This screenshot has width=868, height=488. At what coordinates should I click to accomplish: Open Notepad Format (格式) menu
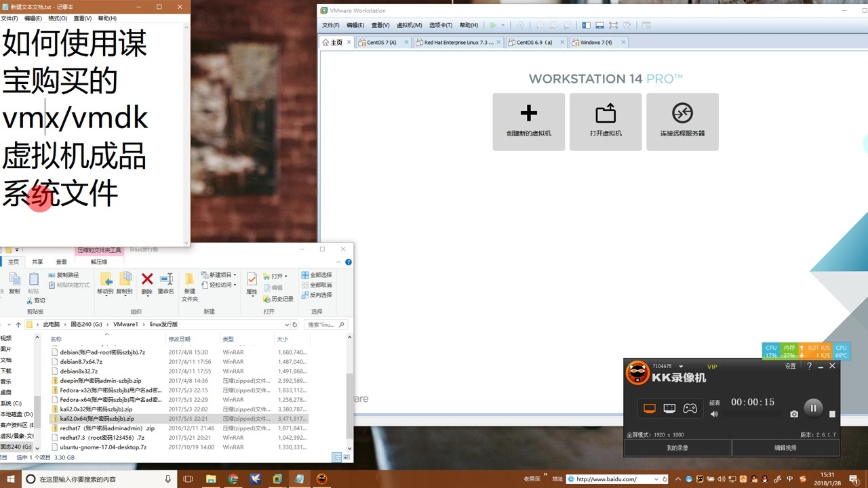pyautogui.click(x=58, y=18)
